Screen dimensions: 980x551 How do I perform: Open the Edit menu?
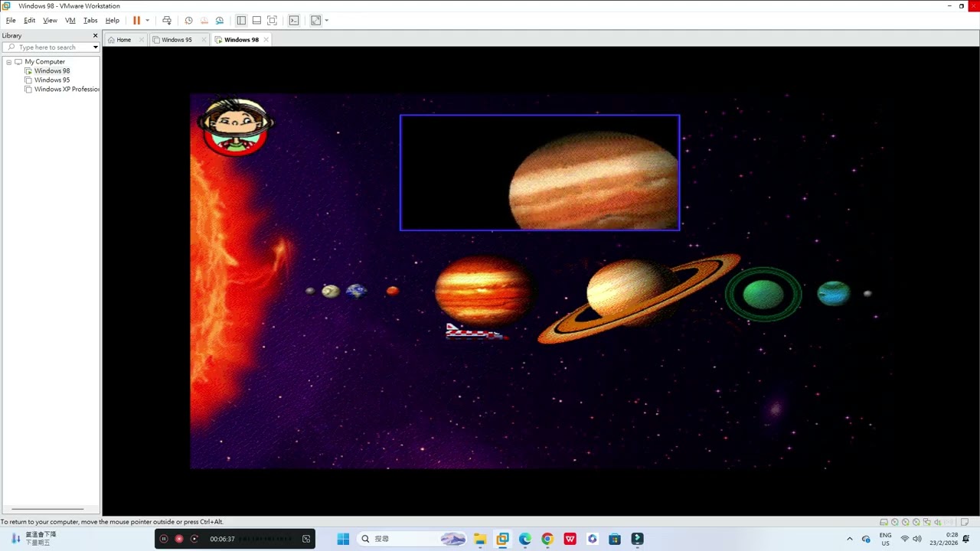(x=29, y=21)
